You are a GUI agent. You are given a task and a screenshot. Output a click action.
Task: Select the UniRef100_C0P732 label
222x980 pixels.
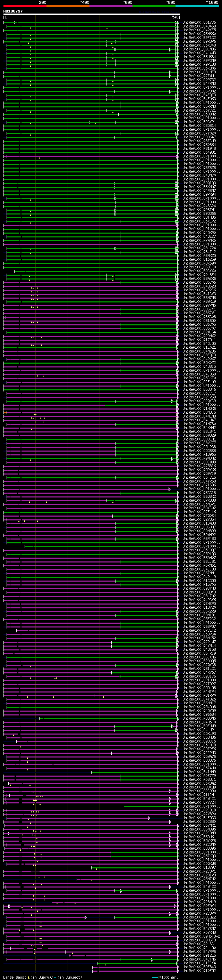coord(199,80)
